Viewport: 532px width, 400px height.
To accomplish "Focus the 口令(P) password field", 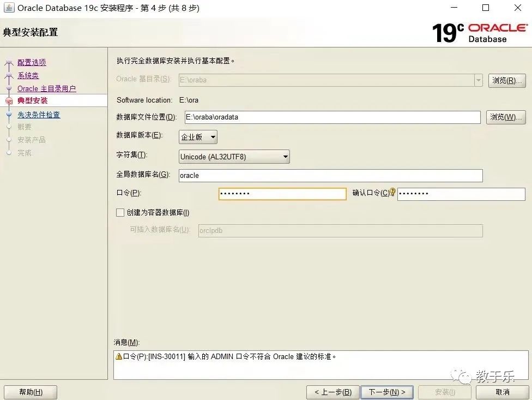I will pos(282,194).
